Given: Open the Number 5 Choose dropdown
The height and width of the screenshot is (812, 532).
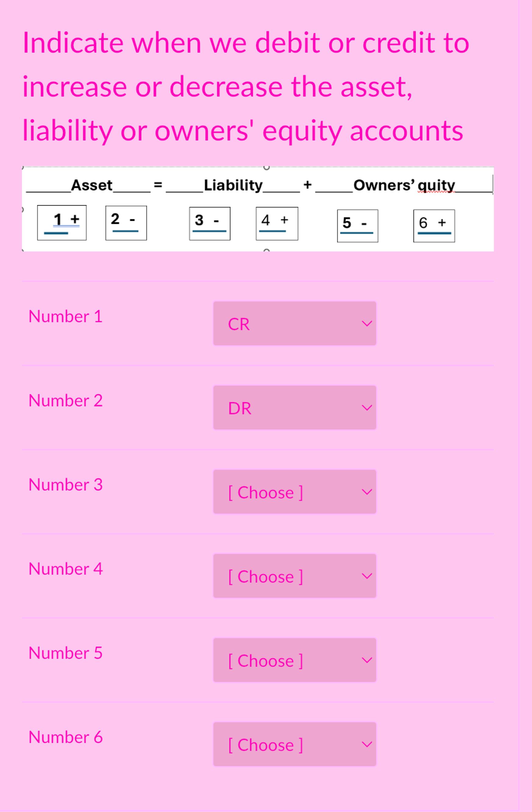Looking at the screenshot, I should 295,660.
